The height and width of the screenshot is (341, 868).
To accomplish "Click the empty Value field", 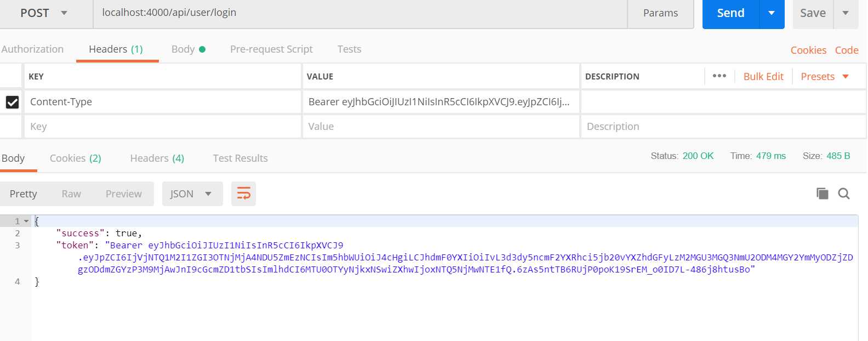I will (x=441, y=127).
